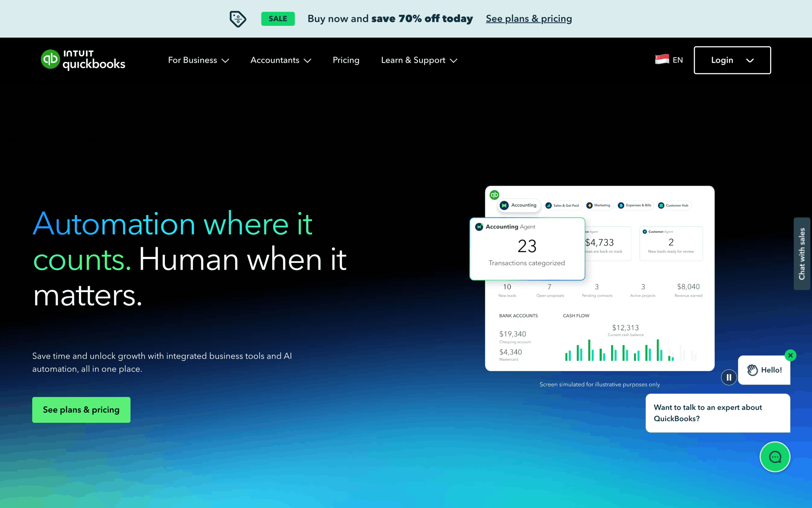The width and height of the screenshot is (812, 508).
Task: Click the QuickBooks icon in the dashboard preview
Action: coord(494,195)
